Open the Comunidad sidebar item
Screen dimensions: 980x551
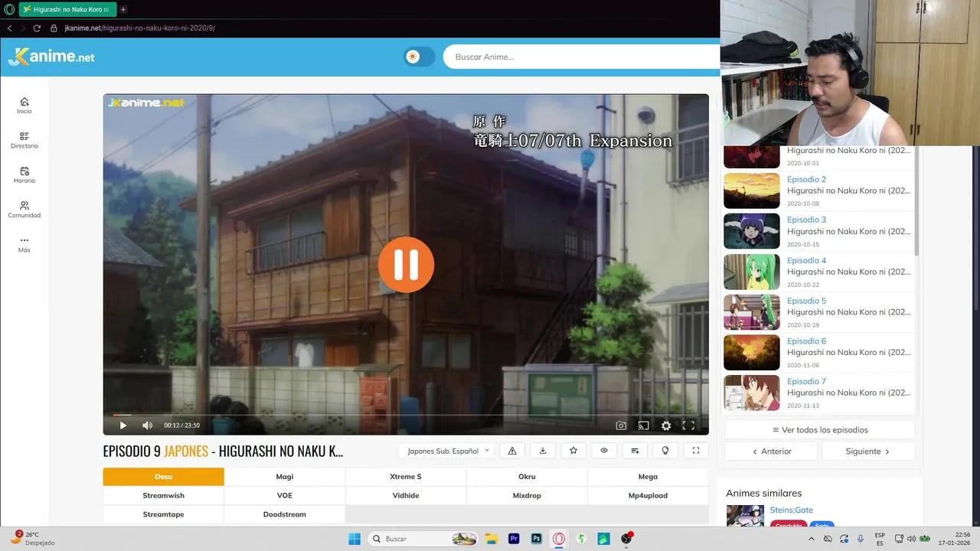point(24,210)
